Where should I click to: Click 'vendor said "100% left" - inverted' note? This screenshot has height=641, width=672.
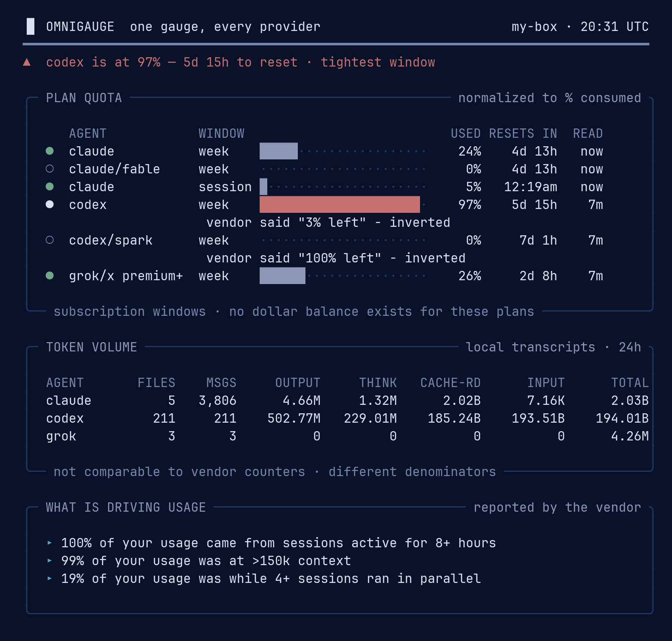[x=336, y=258]
